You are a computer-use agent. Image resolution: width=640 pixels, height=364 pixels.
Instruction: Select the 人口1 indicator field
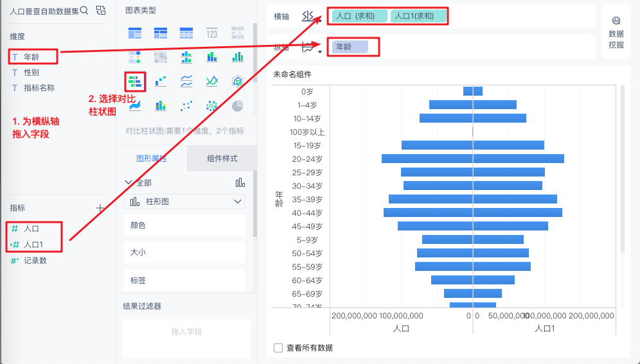[33, 245]
